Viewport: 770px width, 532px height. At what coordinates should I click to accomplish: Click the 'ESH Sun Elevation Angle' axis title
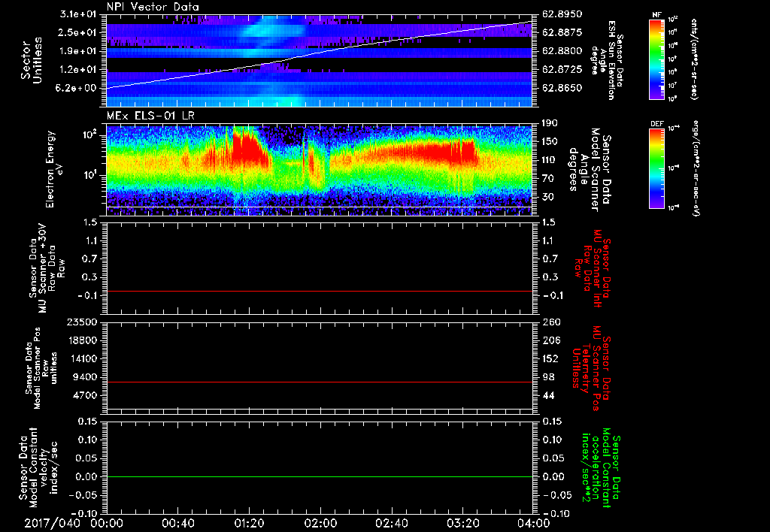click(x=607, y=60)
